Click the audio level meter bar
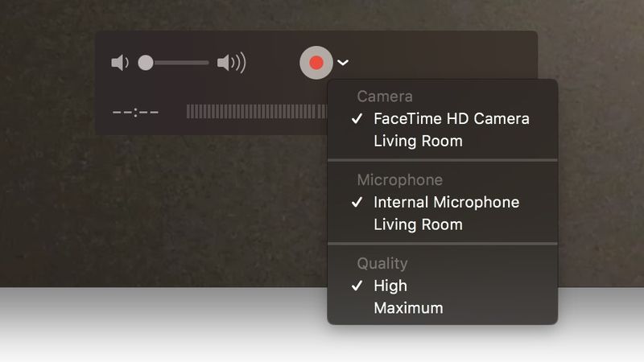 pos(257,112)
